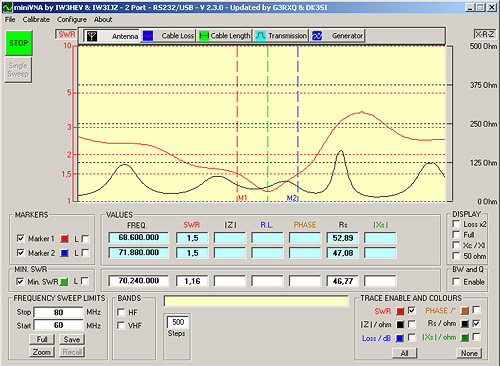The height and width of the screenshot is (366, 500).
Task: Click the Single Sweep button
Action: [x=18, y=70]
